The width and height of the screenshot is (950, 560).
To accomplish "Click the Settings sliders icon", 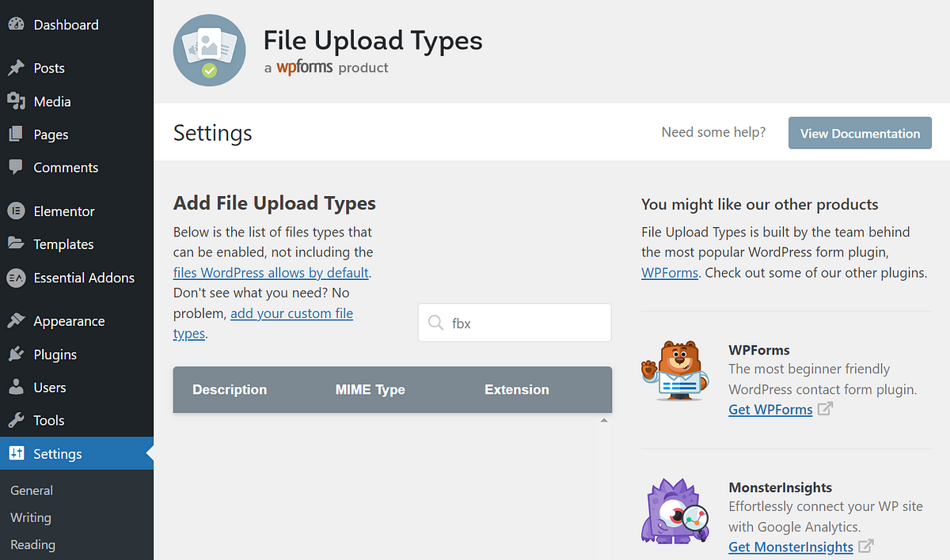I will 16,454.
